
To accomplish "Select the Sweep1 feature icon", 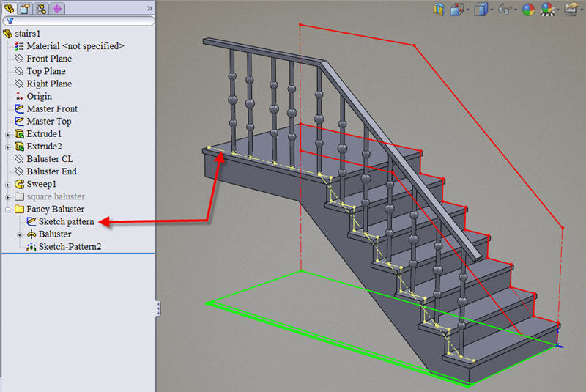I will (x=19, y=184).
